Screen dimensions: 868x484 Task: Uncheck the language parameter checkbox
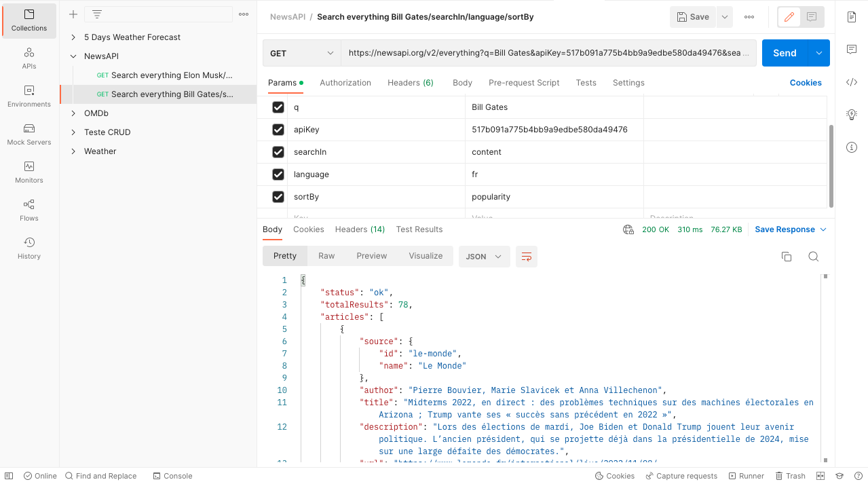pyautogui.click(x=278, y=174)
